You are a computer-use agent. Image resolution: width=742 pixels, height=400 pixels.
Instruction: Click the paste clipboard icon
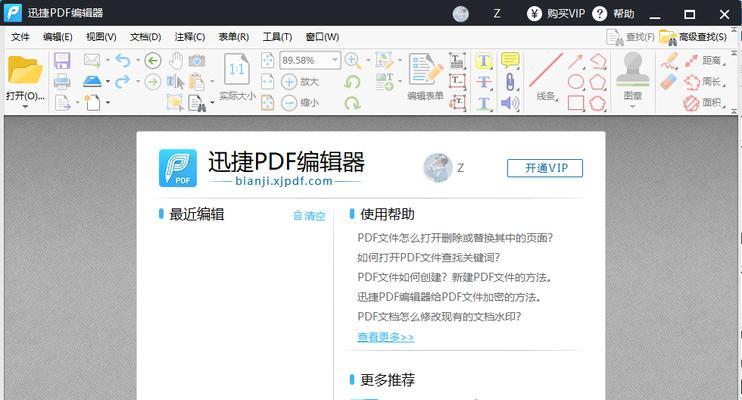click(x=196, y=81)
